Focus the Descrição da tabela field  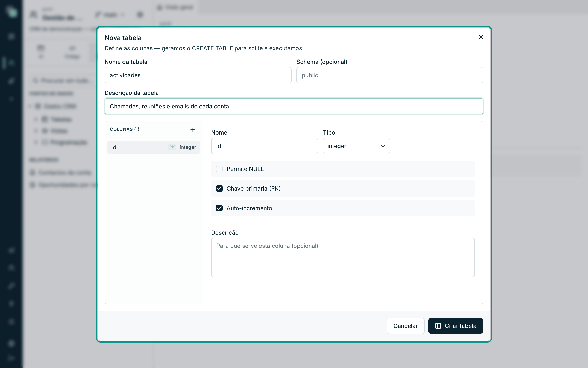294,106
